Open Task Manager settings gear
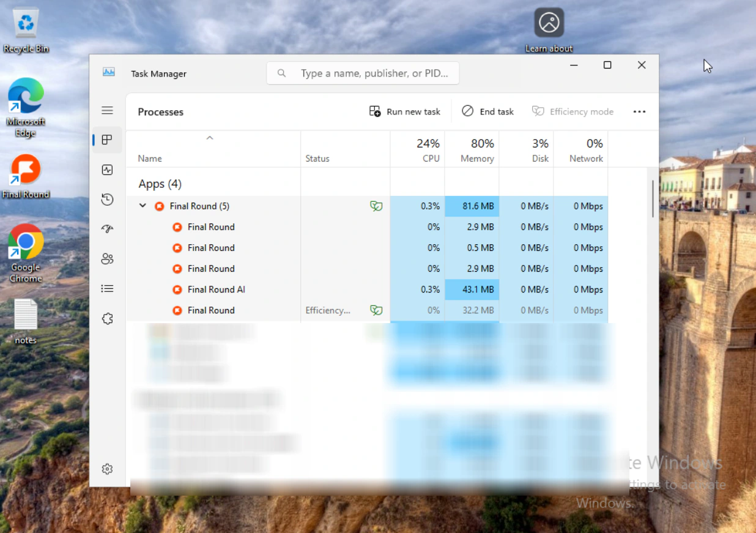Image resolution: width=756 pixels, height=533 pixels. tap(107, 469)
